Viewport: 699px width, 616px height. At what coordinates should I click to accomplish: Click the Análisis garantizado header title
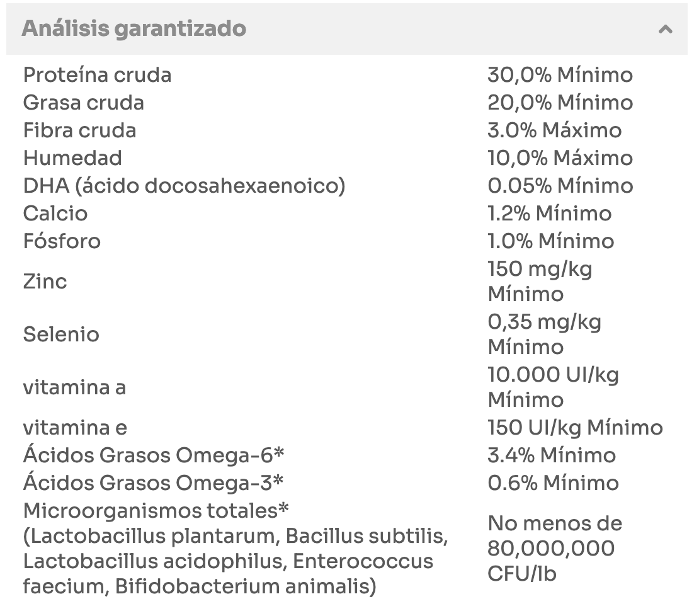point(134,29)
